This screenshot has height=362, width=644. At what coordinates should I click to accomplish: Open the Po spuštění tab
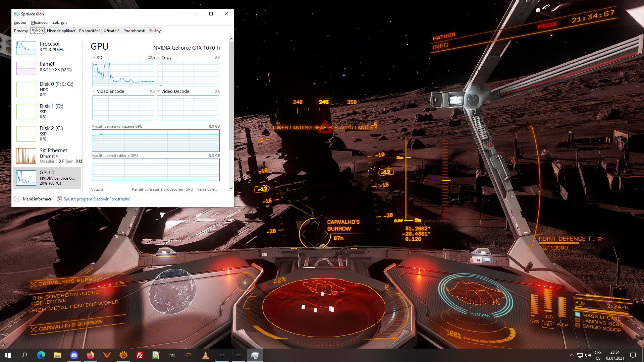pyautogui.click(x=89, y=31)
